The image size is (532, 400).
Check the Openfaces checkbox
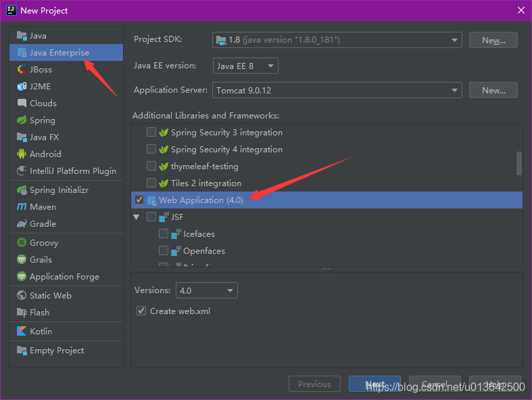coord(164,250)
